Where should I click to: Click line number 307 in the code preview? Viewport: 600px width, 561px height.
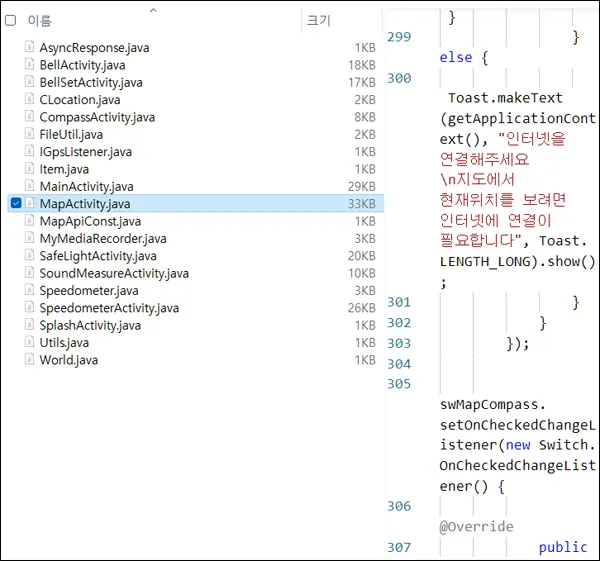399,548
